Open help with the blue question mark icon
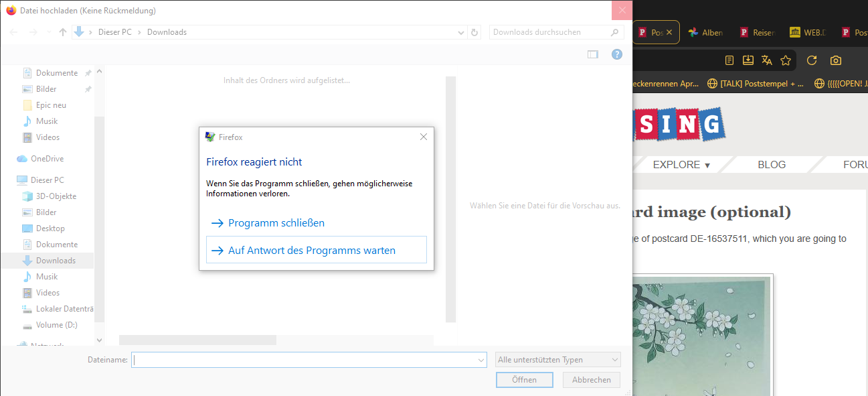This screenshot has width=868, height=396. pos(617,54)
